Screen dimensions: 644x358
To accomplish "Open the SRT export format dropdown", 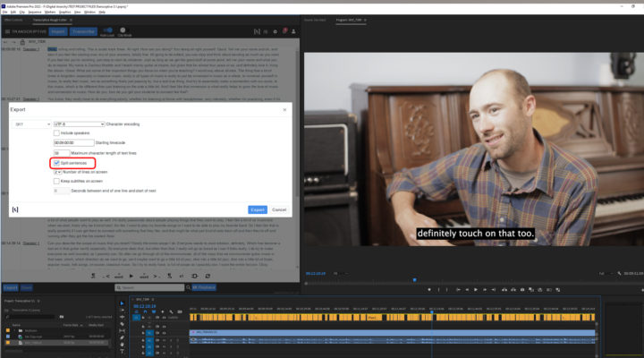I will point(31,124).
